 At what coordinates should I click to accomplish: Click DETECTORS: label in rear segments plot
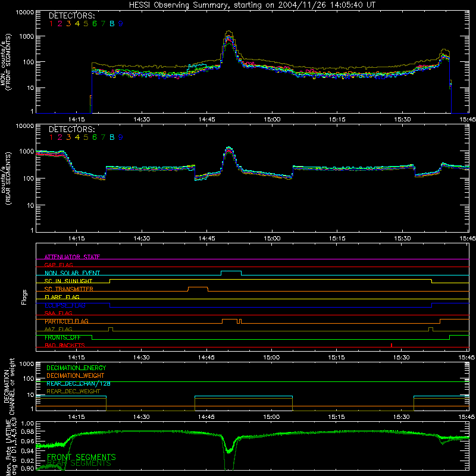pyautogui.click(x=72, y=129)
